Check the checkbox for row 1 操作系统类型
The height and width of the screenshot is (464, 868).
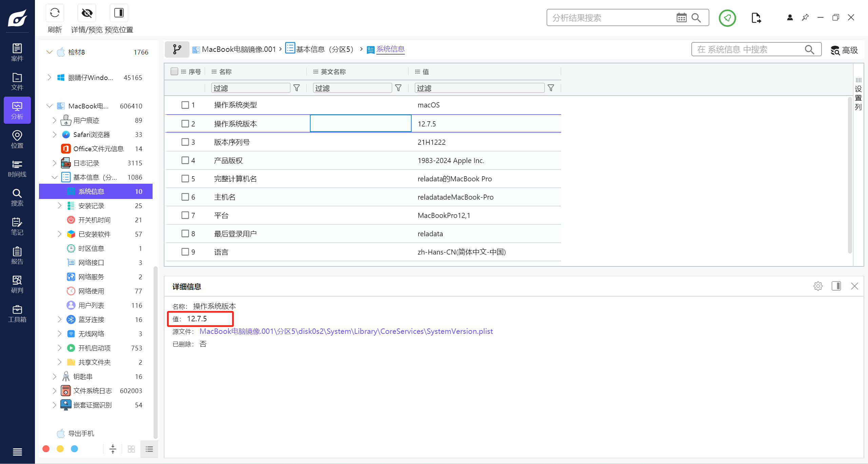(185, 105)
